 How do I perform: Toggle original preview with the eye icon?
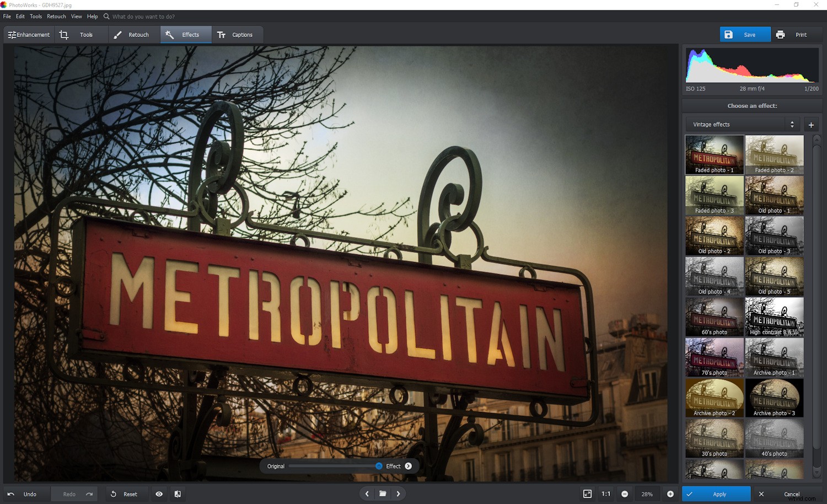click(x=159, y=494)
